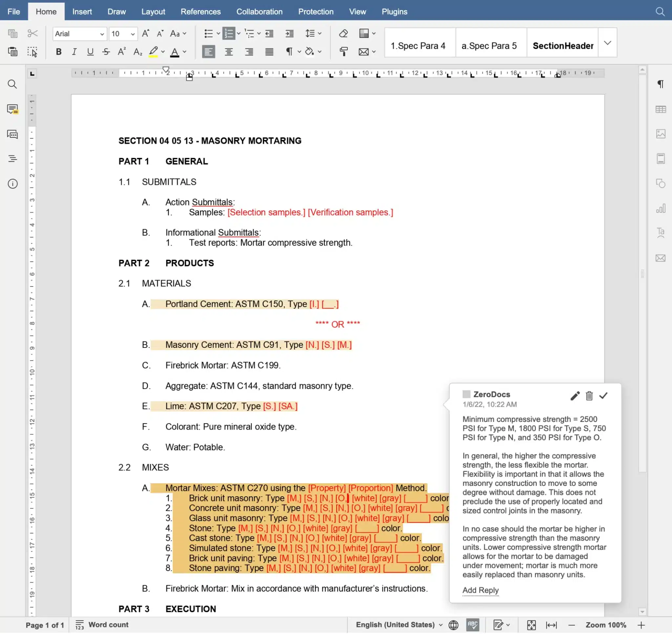Open Image settings in the right sidebar
Viewport: 672px width, 634px height.
pos(661,134)
